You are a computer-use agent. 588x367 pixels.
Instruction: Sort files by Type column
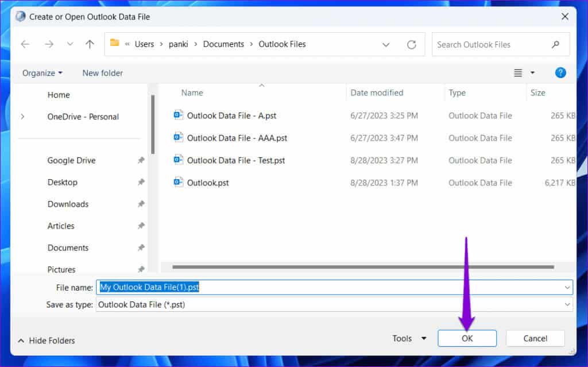pyautogui.click(x=457, y=92)
